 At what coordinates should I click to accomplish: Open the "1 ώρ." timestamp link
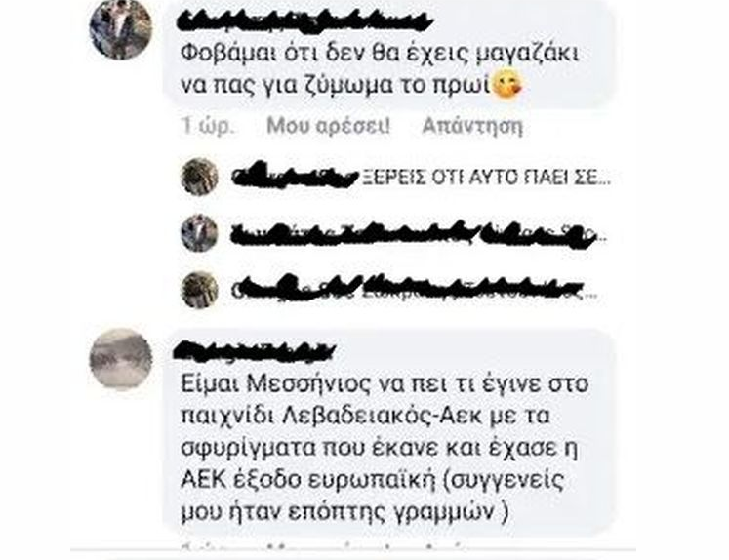(207, 126)
